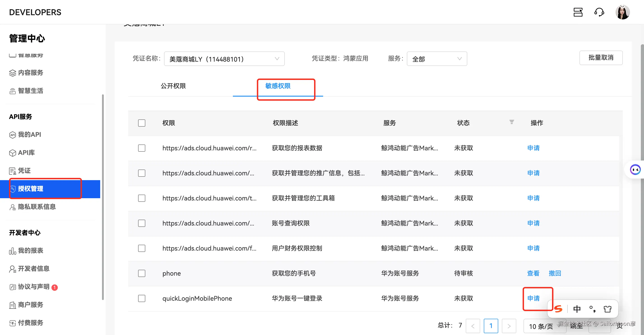Click 申请 for quickLoginMobilePhone permission
The width and height of the screenshot is (644, 335).
click(x=533, y=298)
